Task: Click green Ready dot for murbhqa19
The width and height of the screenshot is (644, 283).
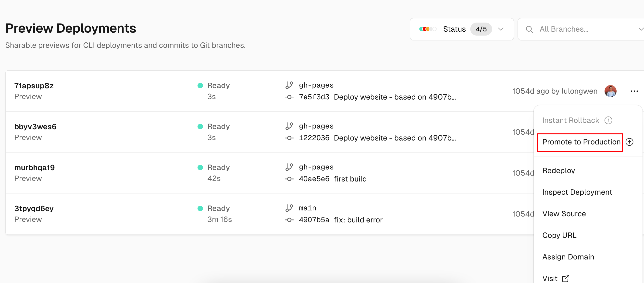Action: coord(200,167)
